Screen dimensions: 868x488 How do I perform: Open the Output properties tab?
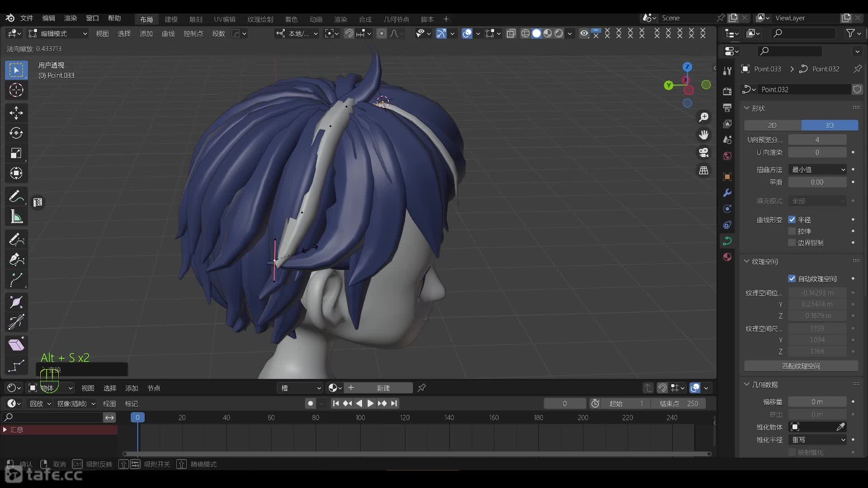pos(727,108)
